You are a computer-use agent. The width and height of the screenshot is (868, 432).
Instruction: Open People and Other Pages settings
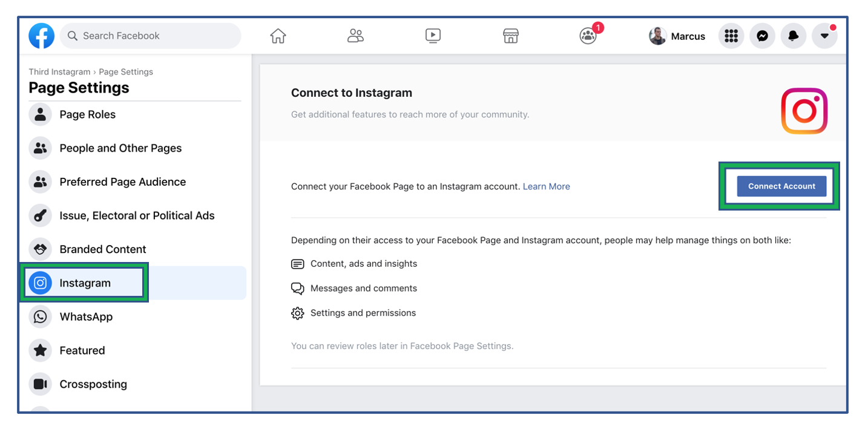pos(134,148)
